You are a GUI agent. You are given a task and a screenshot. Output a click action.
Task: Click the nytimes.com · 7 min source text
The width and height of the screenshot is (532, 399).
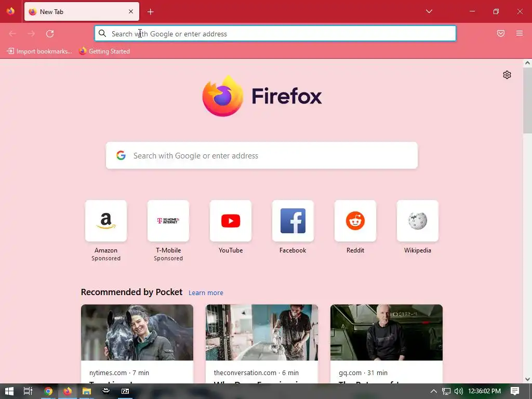click(119, 373)
